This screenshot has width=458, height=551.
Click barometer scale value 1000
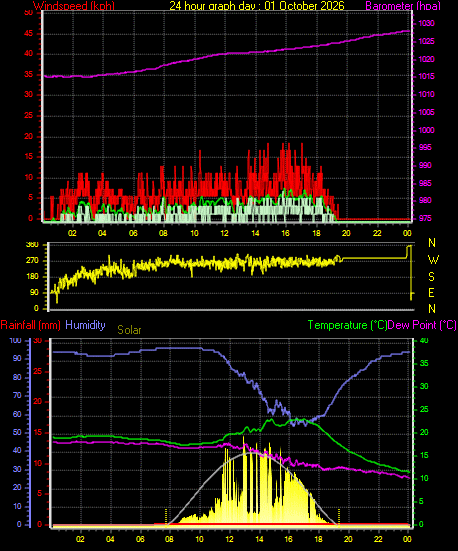pos(426,130)
